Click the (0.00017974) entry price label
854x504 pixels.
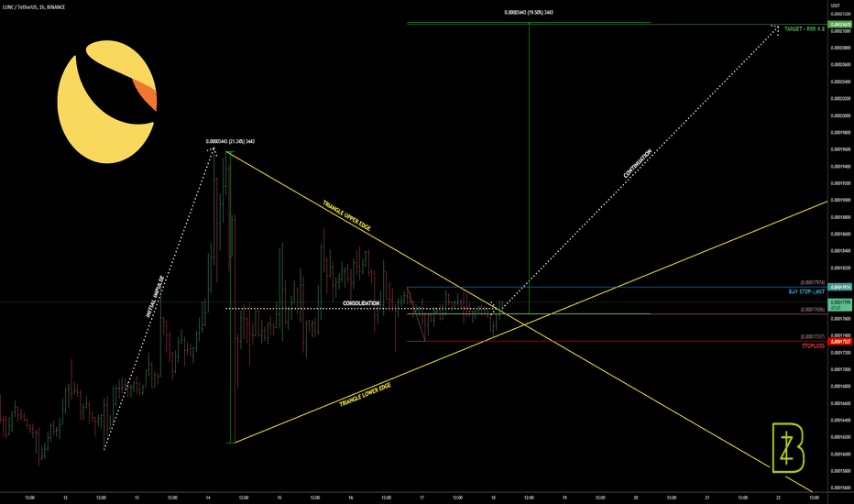[812, 282]
